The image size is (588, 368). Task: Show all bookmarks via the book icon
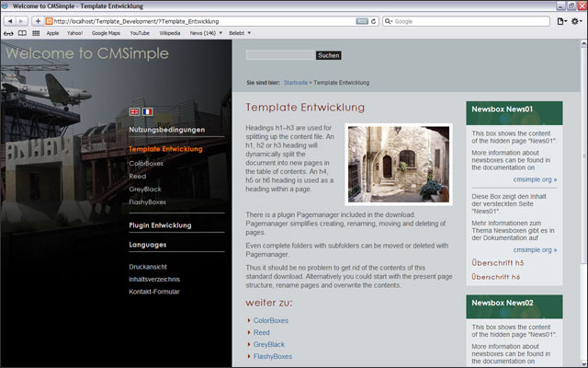point(22,33)
